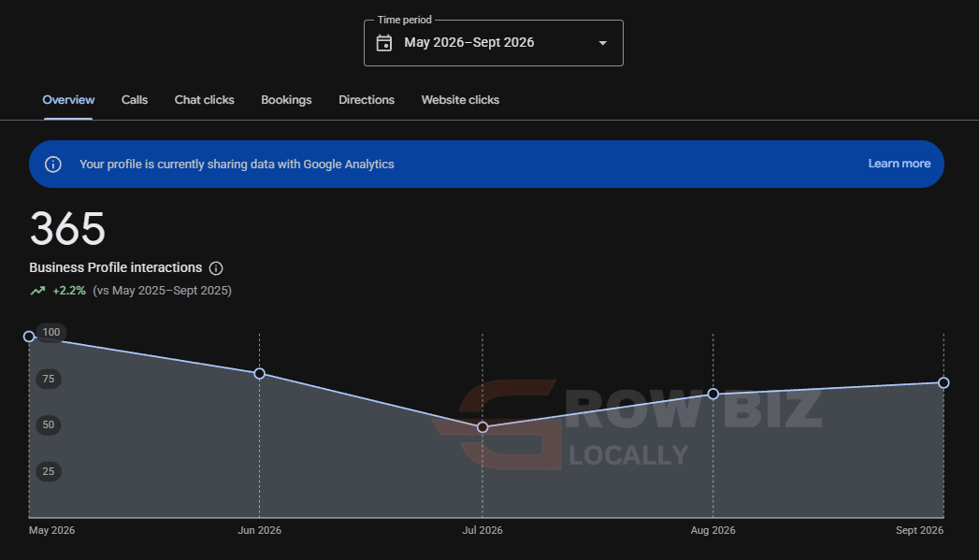Screen dimensions: 979x560
Task: Select the Jul 2026 chart data point
Action: pyautogui.click(x=482, y=427)
